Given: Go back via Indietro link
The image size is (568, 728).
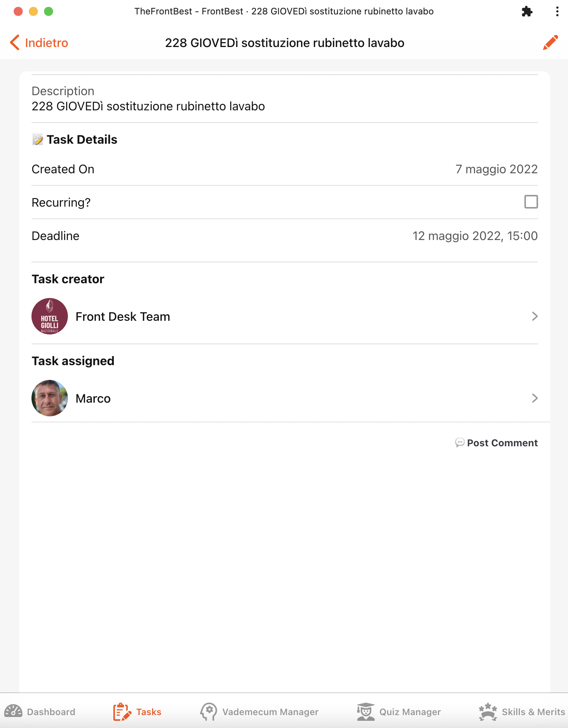Looking at the screenshot, I should pos(46,43).
